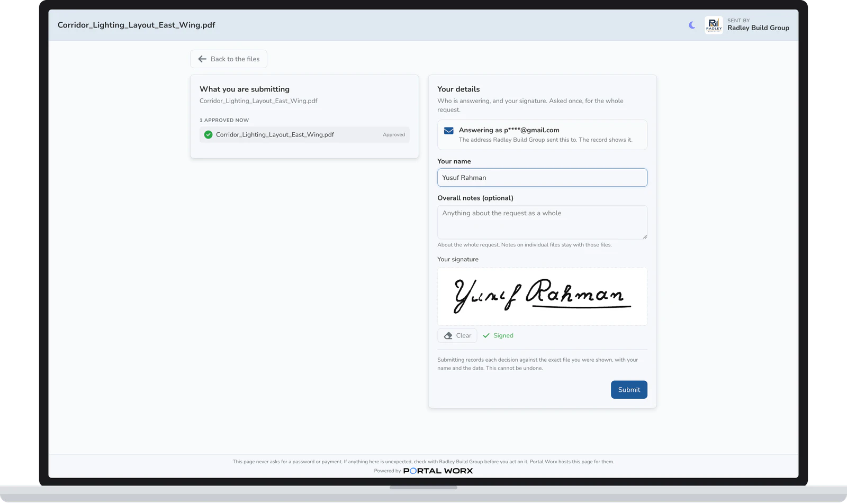This screenshot has height=504, width=847.
Task: Click the 'SENT BY' label in header
Action: pos(738,21)
